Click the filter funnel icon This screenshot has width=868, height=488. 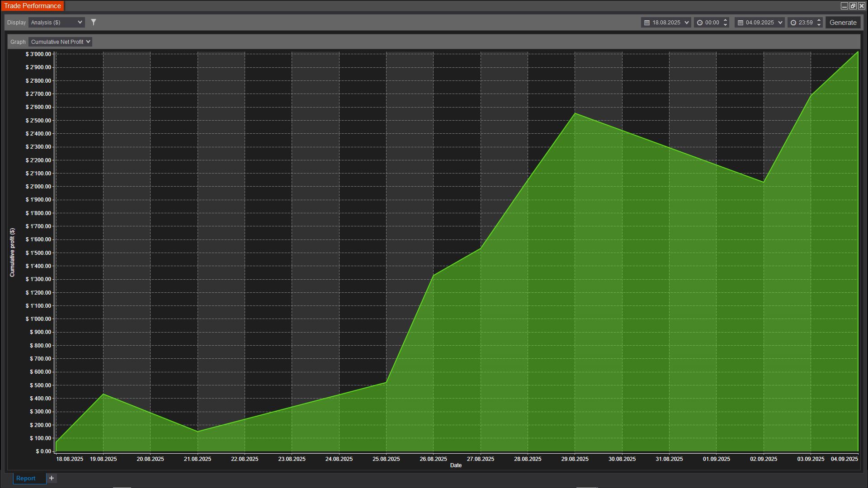click(94, 22)
